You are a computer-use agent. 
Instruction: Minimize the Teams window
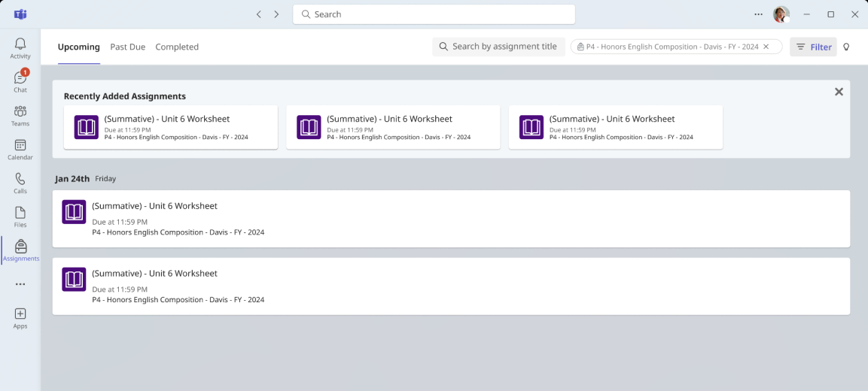806,14
